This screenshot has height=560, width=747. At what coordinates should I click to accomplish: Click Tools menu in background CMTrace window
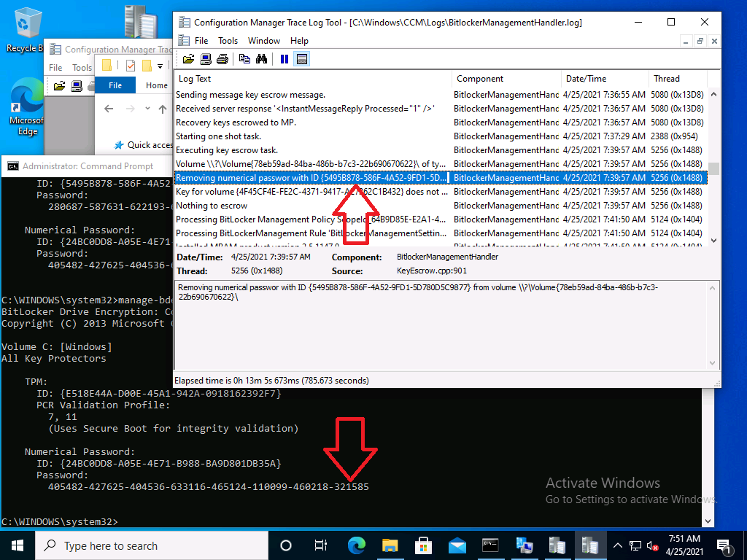coord(82,68)
